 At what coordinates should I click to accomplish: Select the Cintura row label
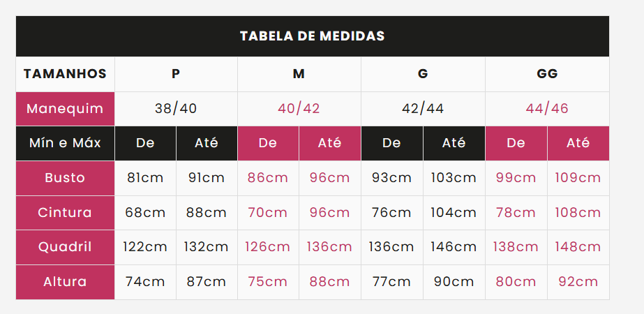(65, 213)
